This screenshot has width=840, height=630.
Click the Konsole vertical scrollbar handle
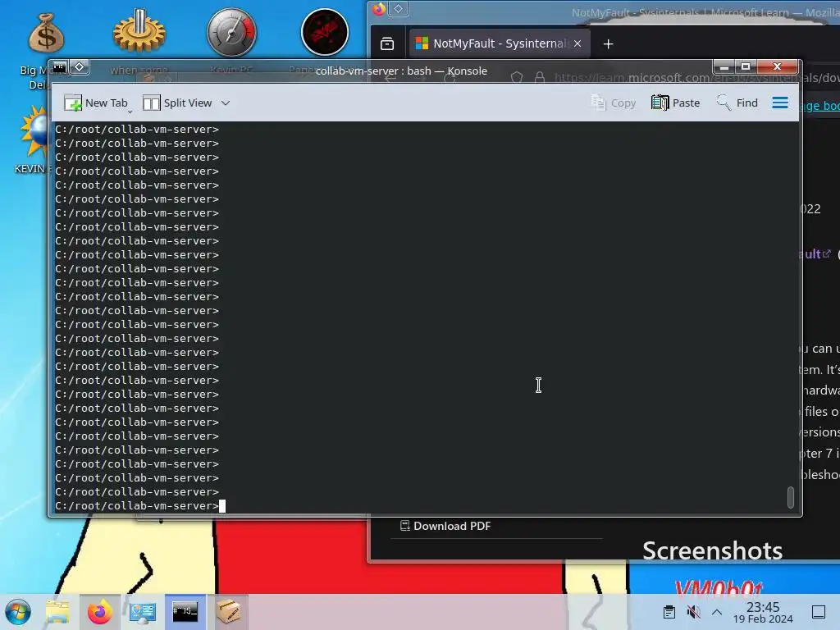790,496
